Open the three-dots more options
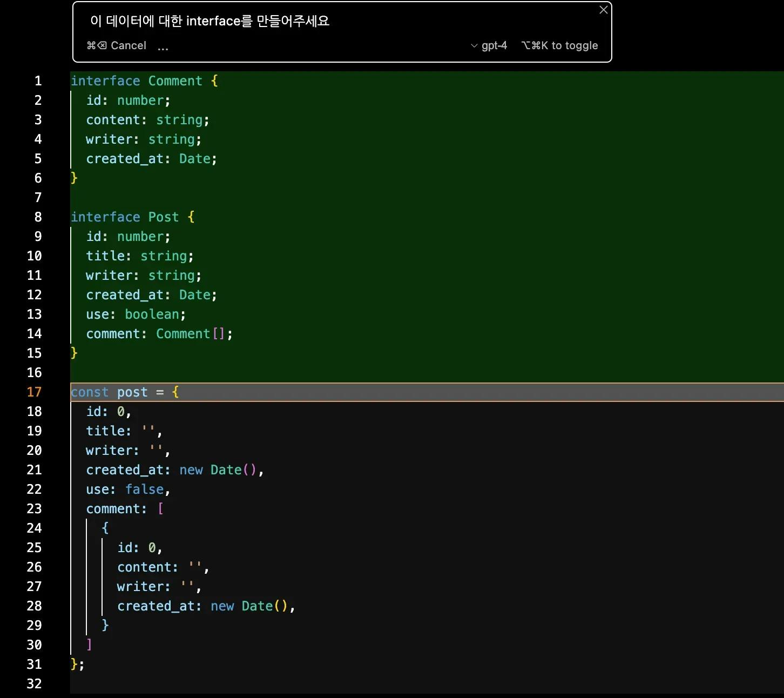 click(x=163, y=47)
